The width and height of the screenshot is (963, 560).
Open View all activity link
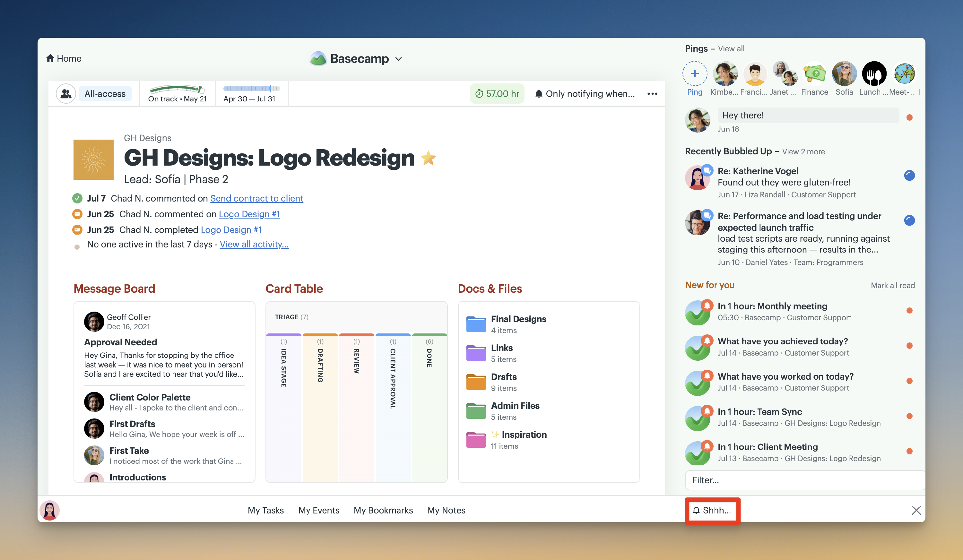[x=254, y=244]
